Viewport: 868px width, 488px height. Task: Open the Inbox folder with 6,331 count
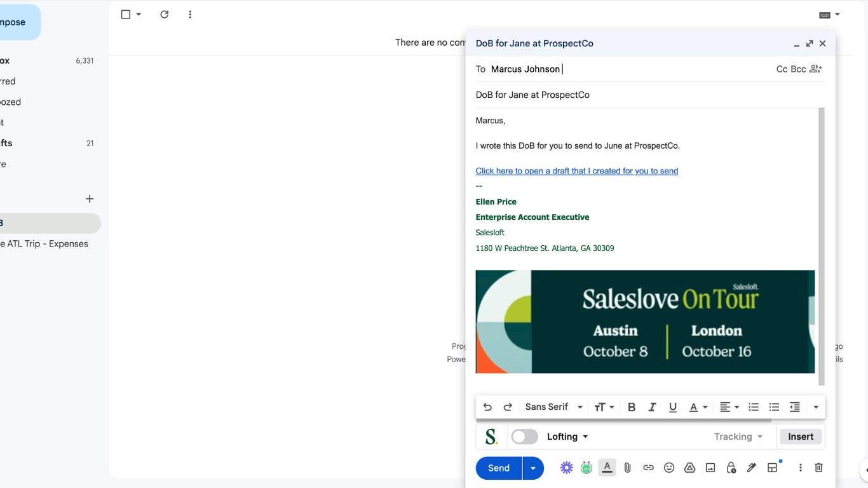(48, 61)
